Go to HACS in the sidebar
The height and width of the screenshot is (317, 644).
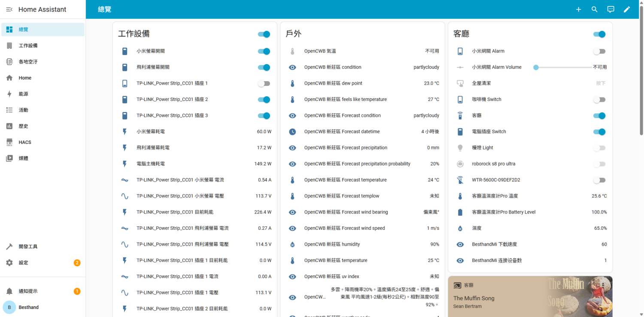43,142
